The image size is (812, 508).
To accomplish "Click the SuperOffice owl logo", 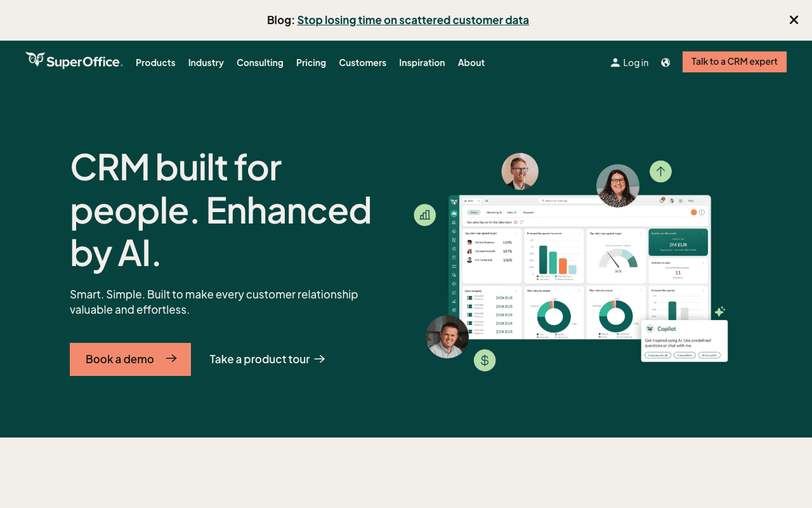I will (x=35, y=59).
